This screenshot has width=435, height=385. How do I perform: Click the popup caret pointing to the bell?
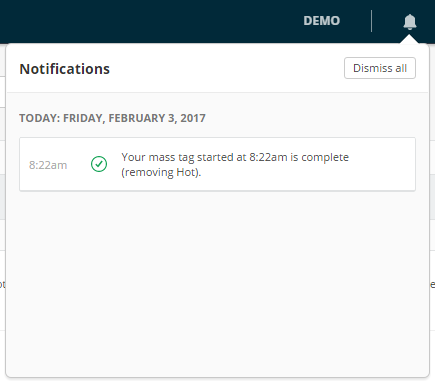click(x=410, y=39)
